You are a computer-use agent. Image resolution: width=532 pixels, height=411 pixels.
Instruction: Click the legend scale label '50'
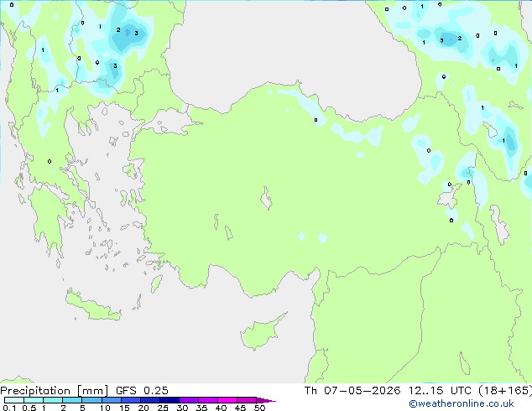point(260,408)
